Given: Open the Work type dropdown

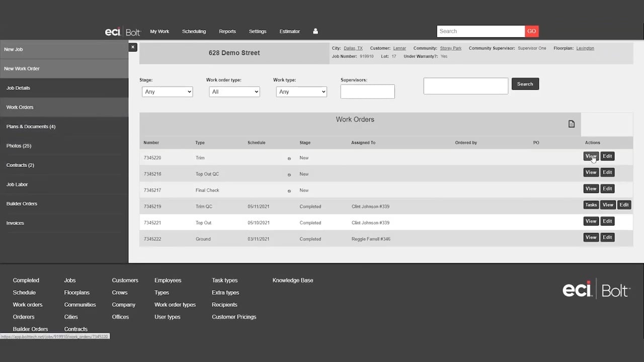Looking at the screenshot, I should pos(301,92).
